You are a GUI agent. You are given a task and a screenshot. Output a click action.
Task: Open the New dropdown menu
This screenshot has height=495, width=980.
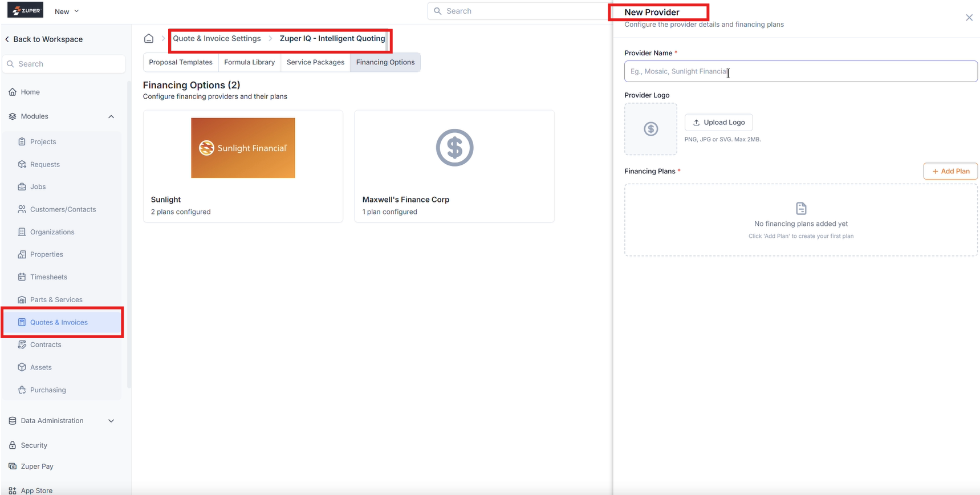click(67, 11)
